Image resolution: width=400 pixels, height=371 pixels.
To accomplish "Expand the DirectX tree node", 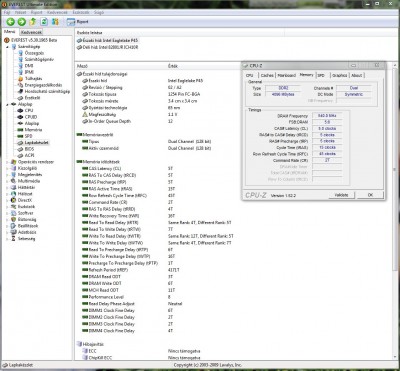I will 7,200.
